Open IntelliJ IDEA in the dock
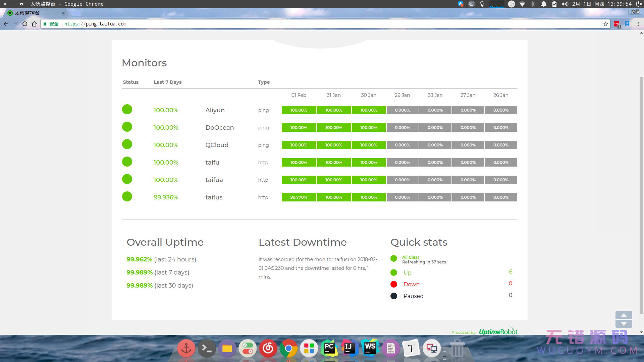The image size is (644, 362). (349, 349)
